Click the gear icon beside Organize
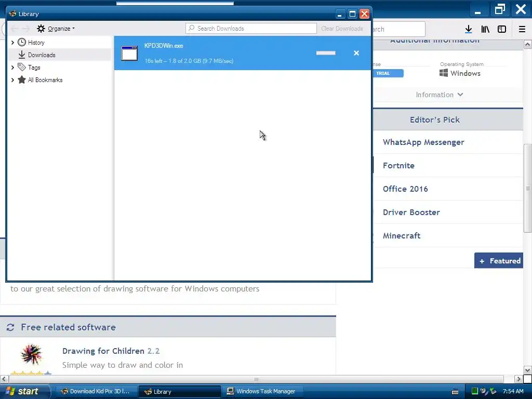Screen dimensions: 532x399 [x=41, y=29]
